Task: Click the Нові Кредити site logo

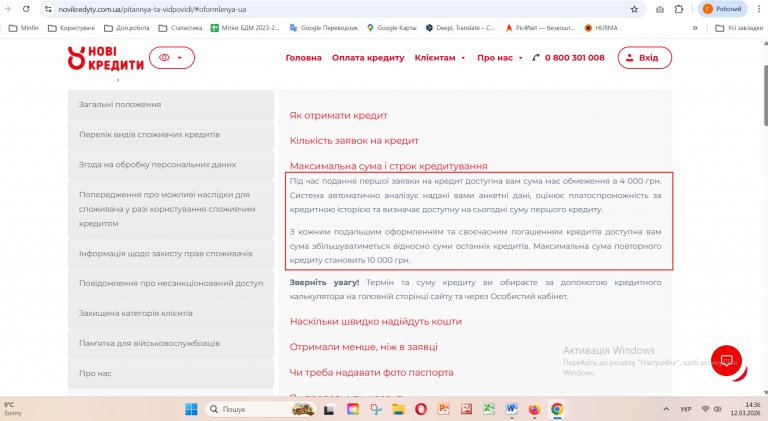Action: pos(106,58)
